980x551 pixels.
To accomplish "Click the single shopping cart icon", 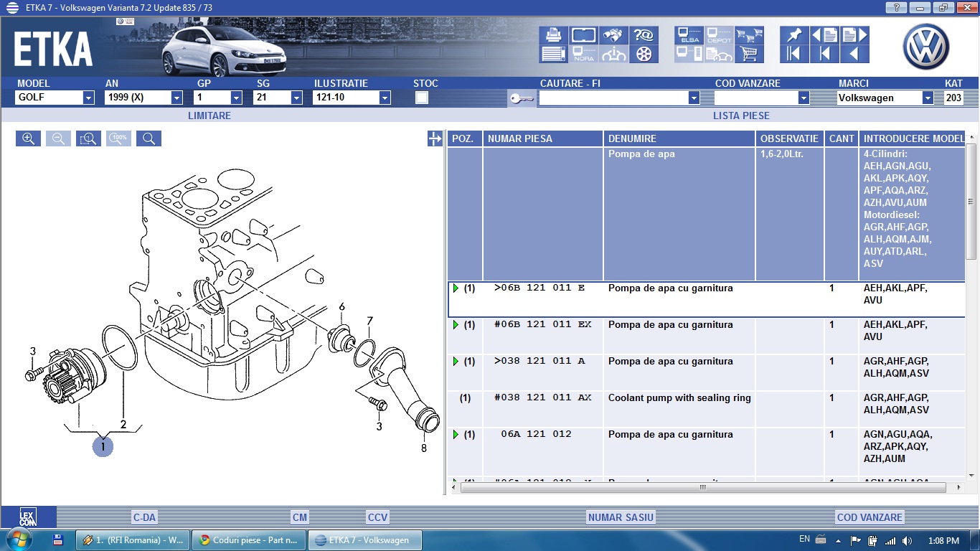I will point(749,54).
